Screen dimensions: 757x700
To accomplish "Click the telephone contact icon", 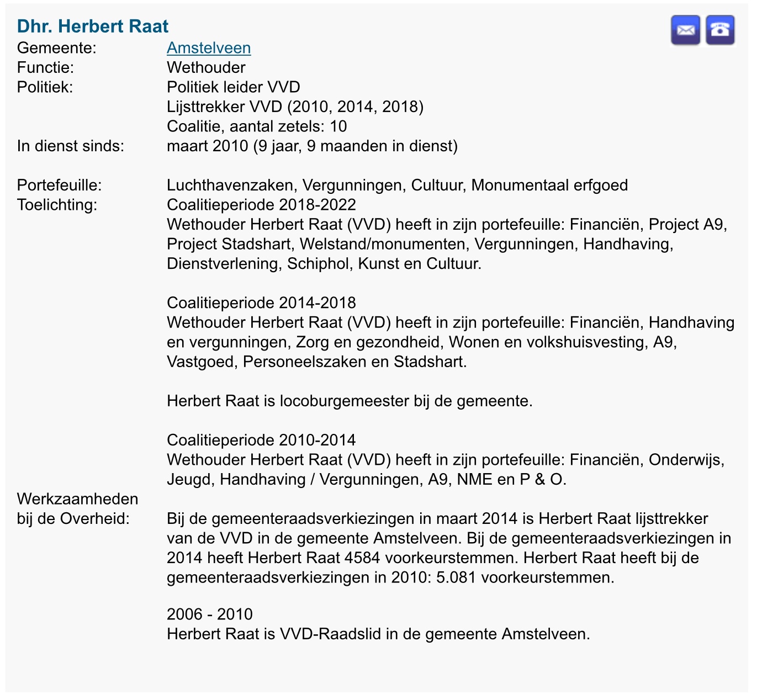I will (720, 30).
